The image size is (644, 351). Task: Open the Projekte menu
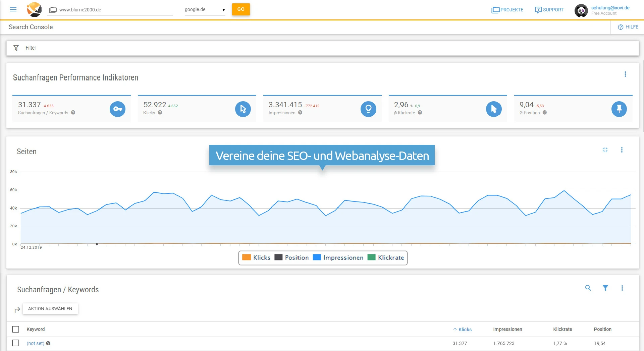click(507, 10)
